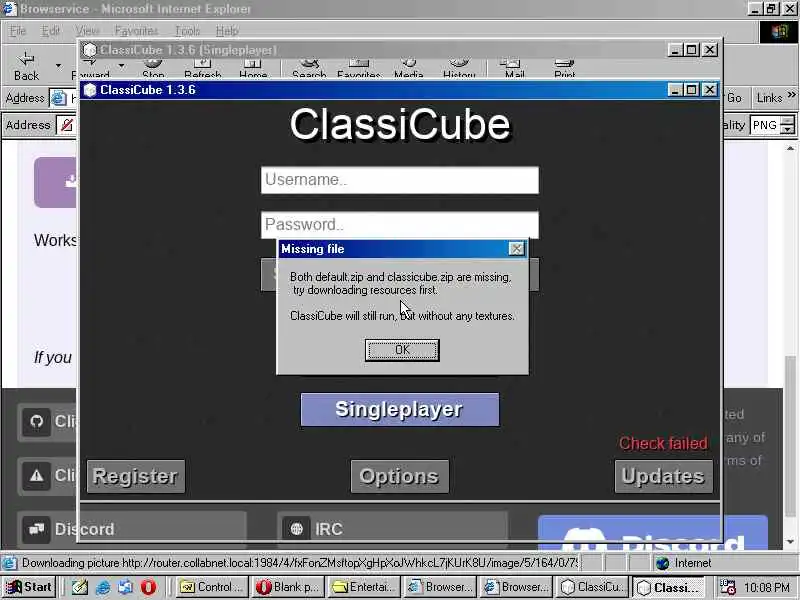The width and height of the screenshot is (800, 600).
Task: Open the Edit menu in Internet Explorer
Action: click(50, 31)
